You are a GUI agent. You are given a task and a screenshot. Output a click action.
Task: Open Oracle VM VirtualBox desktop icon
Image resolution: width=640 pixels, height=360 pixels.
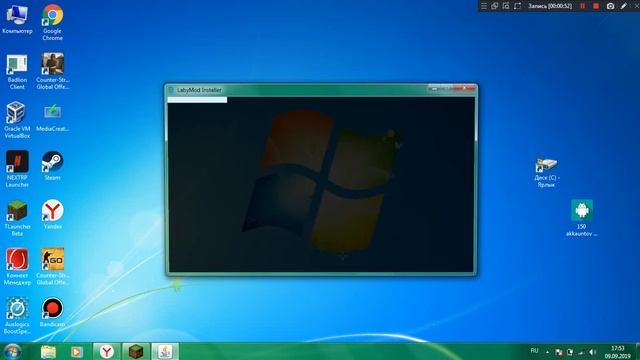17,120
